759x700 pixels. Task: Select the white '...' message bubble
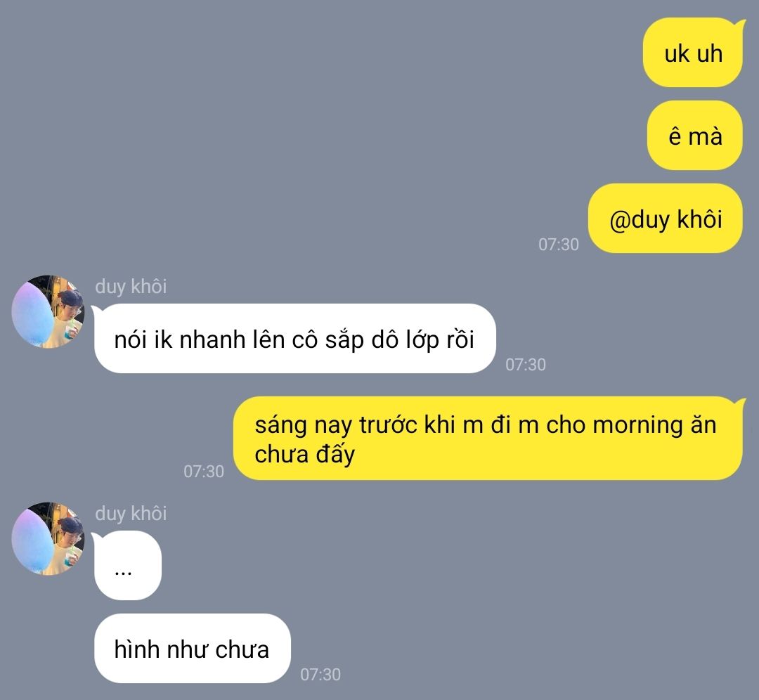pyautogui.click(x=127, y=566)
